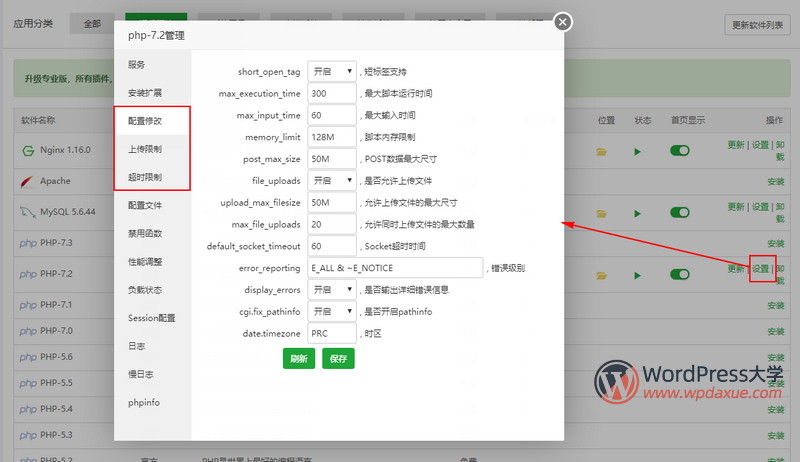
Task: Click the Nginx status play icon
Action: tap(637, 151)
